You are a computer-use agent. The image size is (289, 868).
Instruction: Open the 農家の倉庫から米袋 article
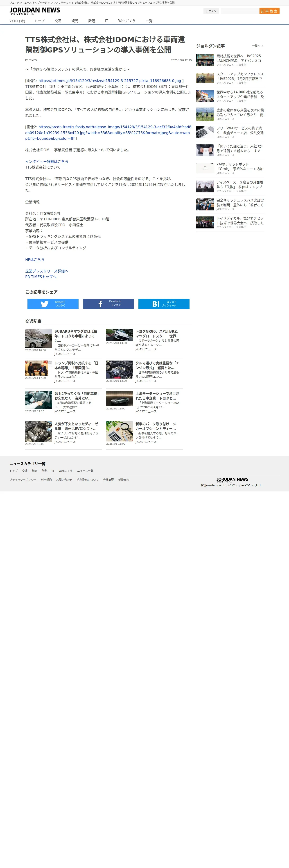pos(240,112)
